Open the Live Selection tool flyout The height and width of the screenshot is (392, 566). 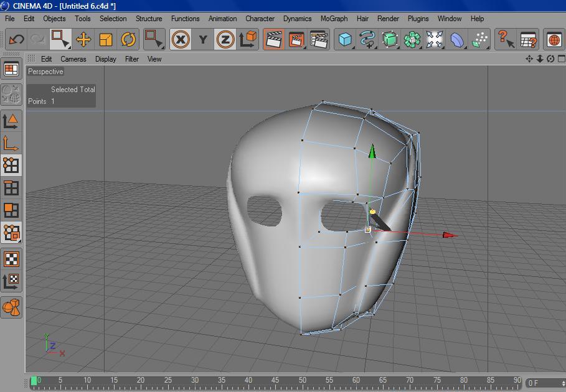tap(60, 39)
